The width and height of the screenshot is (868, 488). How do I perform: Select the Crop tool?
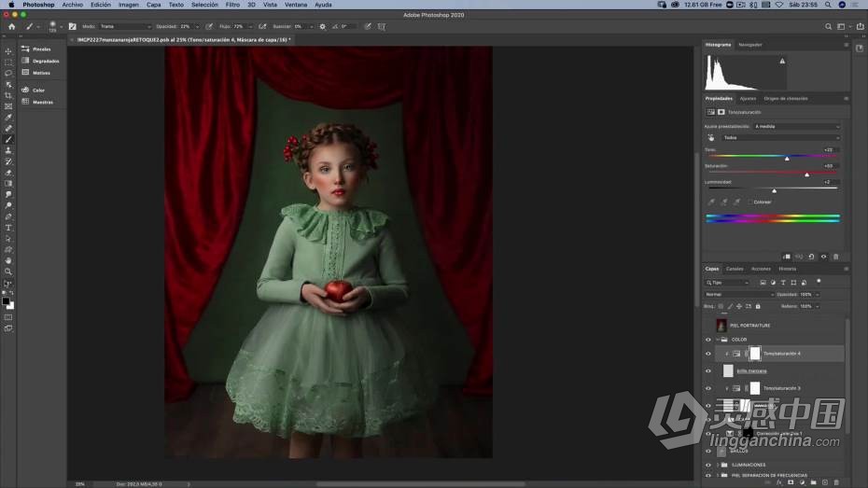(8, 96)
